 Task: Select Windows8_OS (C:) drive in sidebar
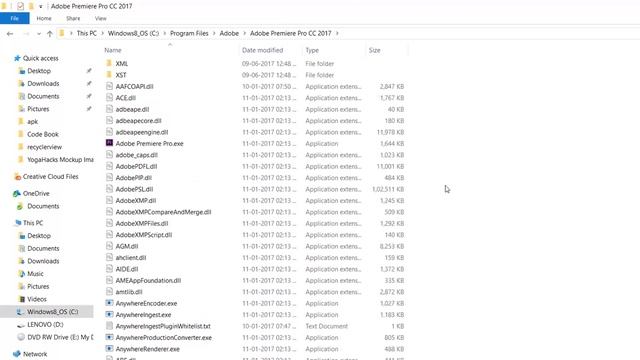click(x=52, y=312)
